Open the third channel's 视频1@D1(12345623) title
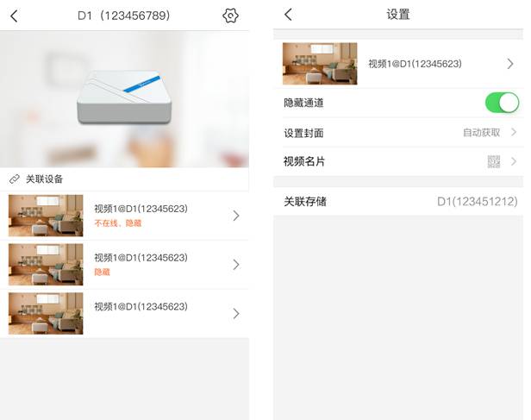The width and height of the screenshot is (531, 420). click(x=141, y=307)
